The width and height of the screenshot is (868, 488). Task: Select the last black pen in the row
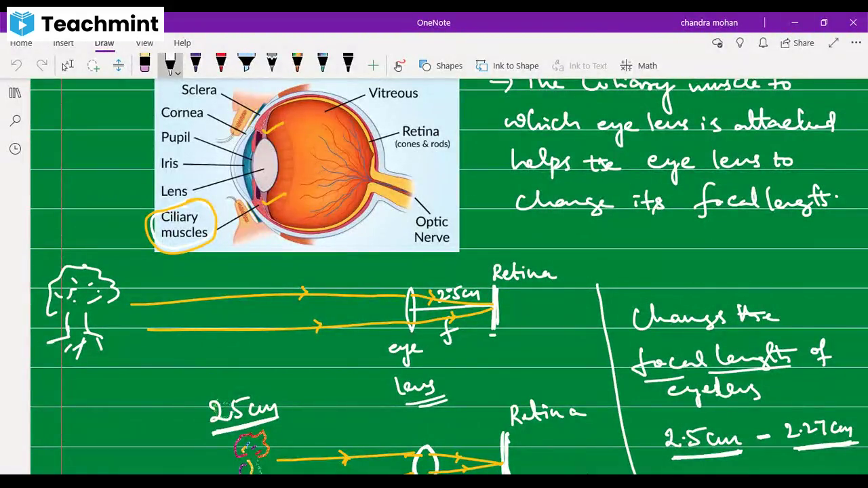pyautogui.click(x=348, y=64)
